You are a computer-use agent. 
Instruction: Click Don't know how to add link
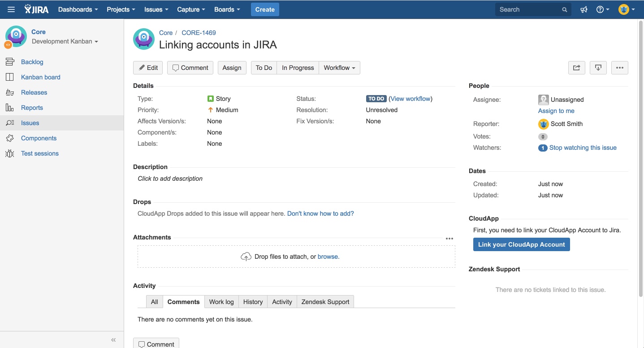coord(320,213)
